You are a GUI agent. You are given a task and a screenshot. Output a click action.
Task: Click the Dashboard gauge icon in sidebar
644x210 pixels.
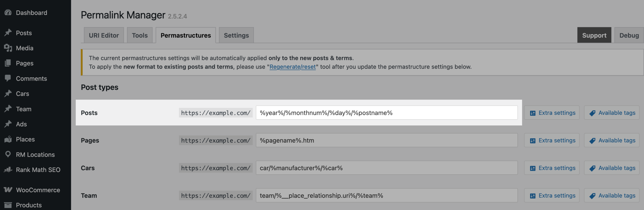pos(8,13)
